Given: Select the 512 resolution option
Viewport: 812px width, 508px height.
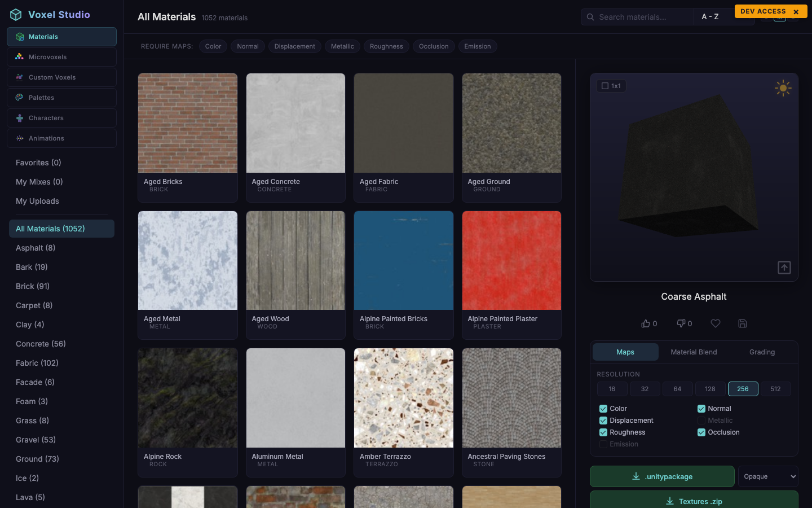Looking at the screenshot, I should [x=776, y=389].
